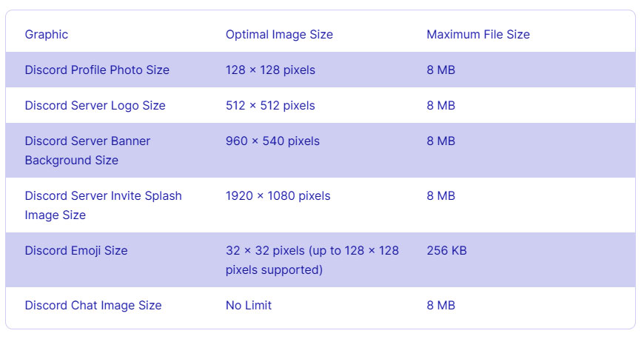644x339 pixels.
Task: Click the Maximum File Size header
Action: coord(478,34)
